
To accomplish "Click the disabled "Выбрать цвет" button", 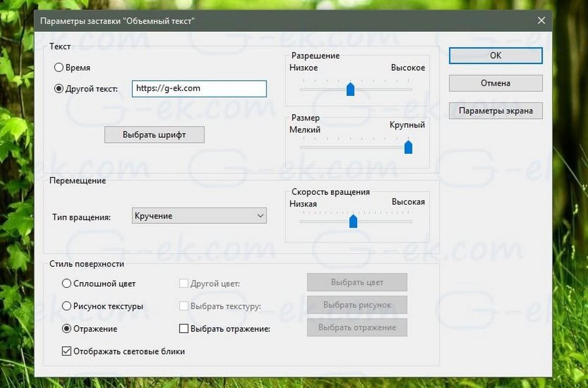I will 357,282.
